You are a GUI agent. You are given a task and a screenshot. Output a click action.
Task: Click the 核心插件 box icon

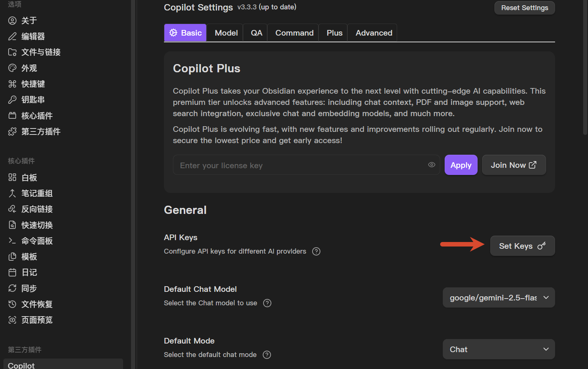(x=12, y=115)
